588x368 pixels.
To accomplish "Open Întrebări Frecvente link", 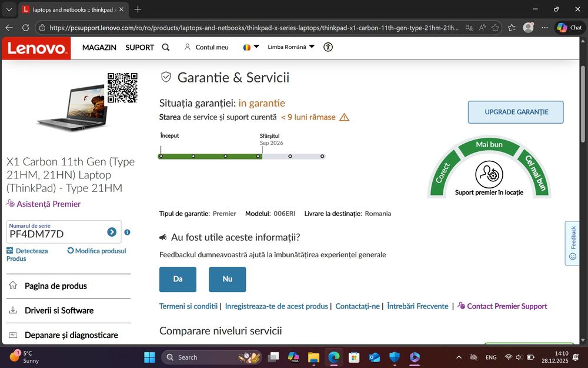I will pos(417,306).
